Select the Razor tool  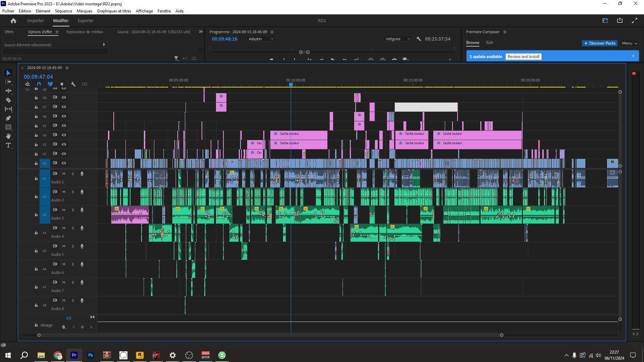(8, 100)
